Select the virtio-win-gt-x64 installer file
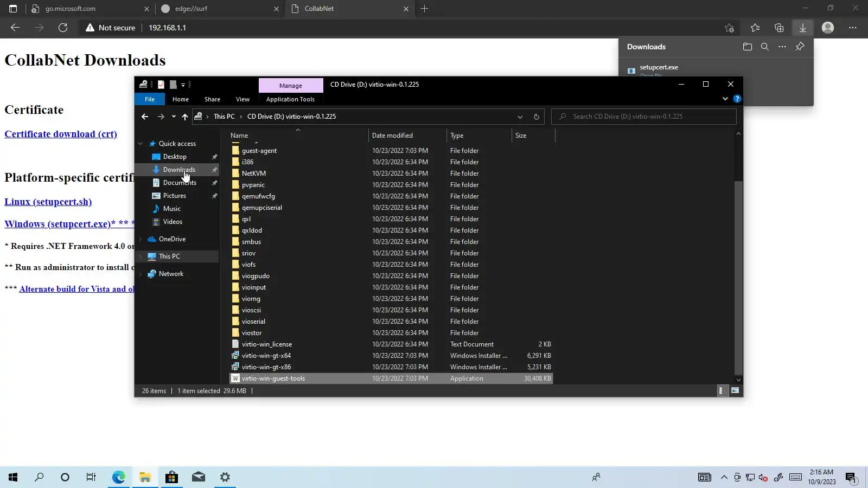Viewport: 868px width, 488px height. [266, 356]
